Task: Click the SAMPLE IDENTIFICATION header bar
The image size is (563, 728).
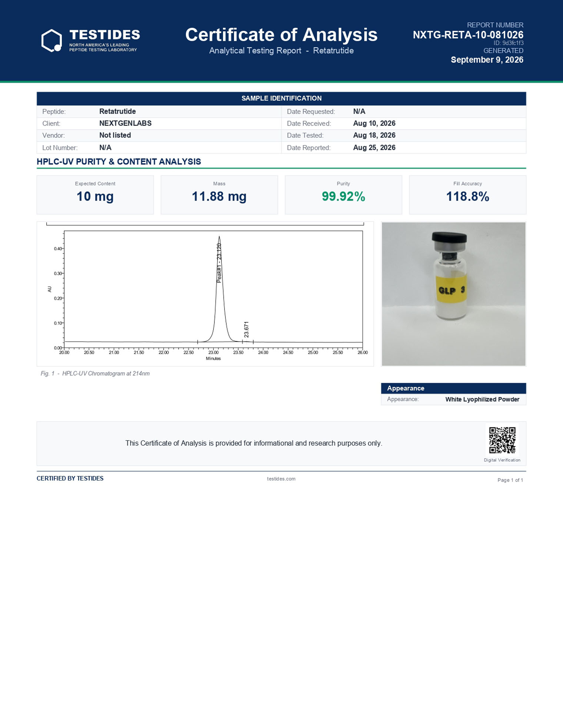Action: point(281,98)
